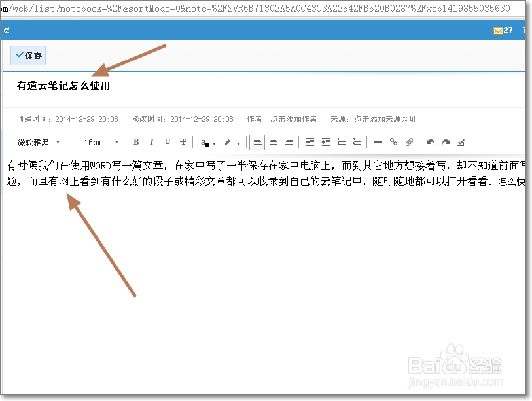Align text right

(289, 142)
